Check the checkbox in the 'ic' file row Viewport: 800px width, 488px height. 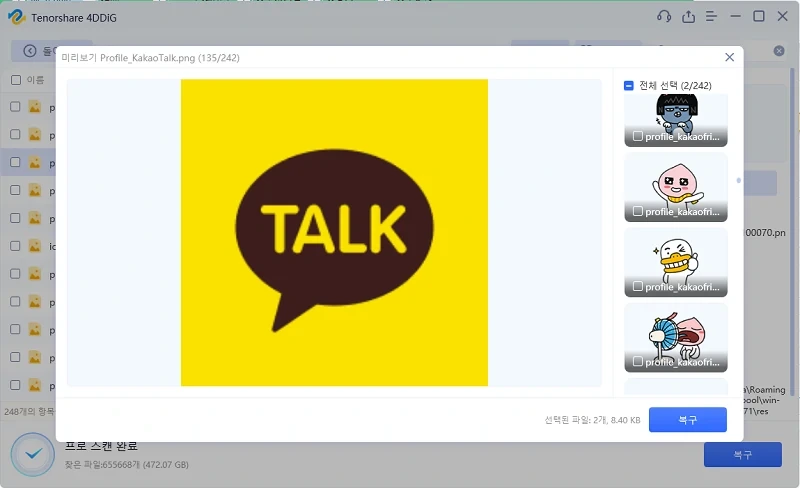[x=15, y=246]
